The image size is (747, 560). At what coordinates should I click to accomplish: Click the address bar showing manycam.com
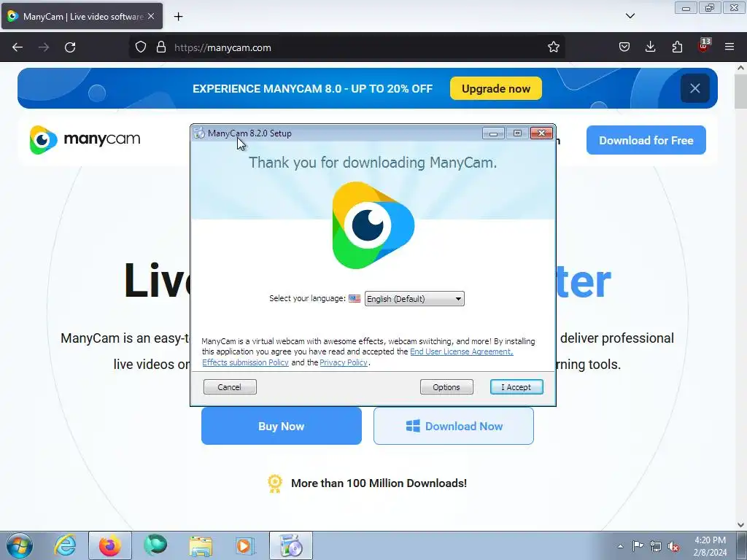[x=347, y=47]
